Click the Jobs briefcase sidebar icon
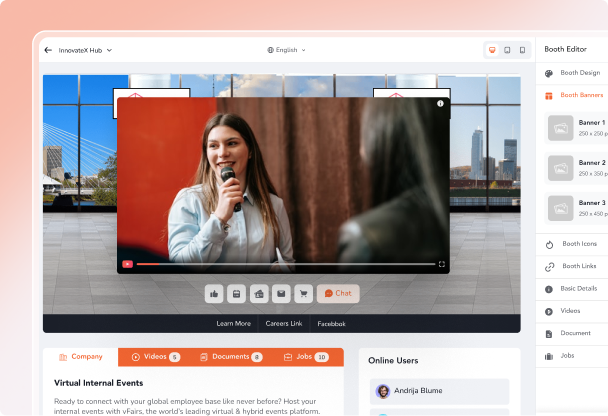Screen dimensions: 608x416 click(549, 357)
